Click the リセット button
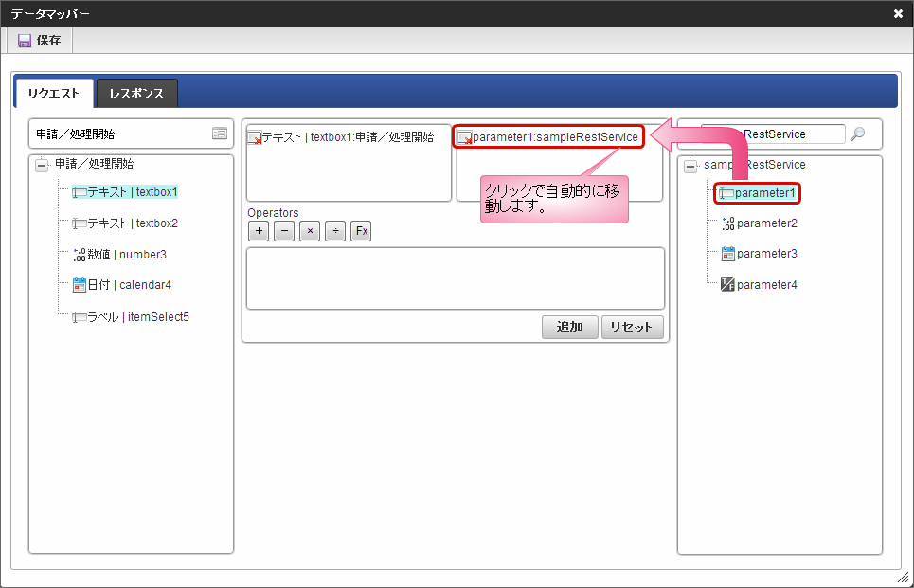Viewport: 914px width, 588px height. [x=632, y=327]
